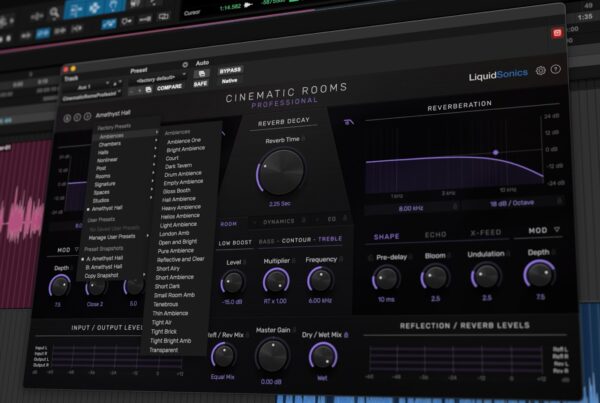Click the preset save icon beside COMPARE
Viewport: 600px width, 403px height.
click(149, 90)
